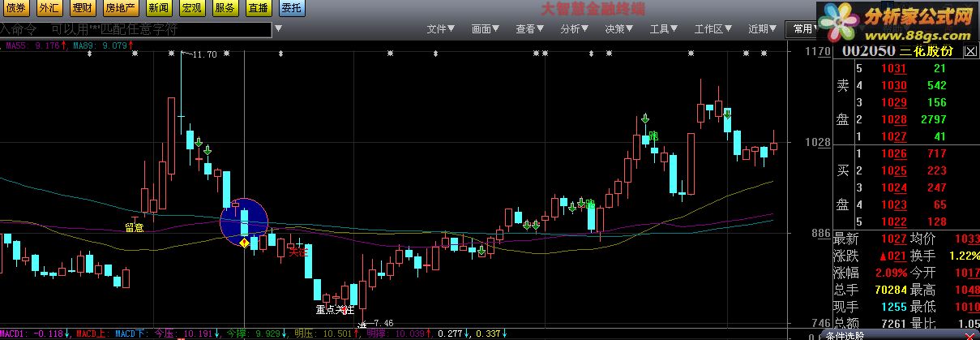Click the 最新 latest price row

point(869,239)
